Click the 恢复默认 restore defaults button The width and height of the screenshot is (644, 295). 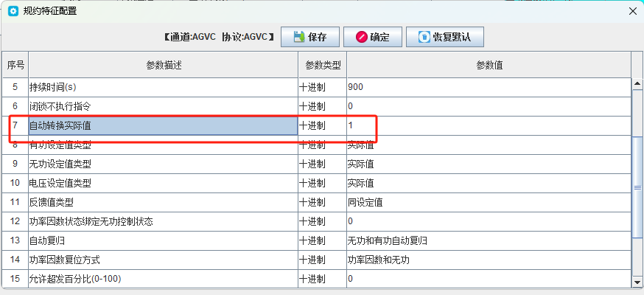(x=445, y=37)
